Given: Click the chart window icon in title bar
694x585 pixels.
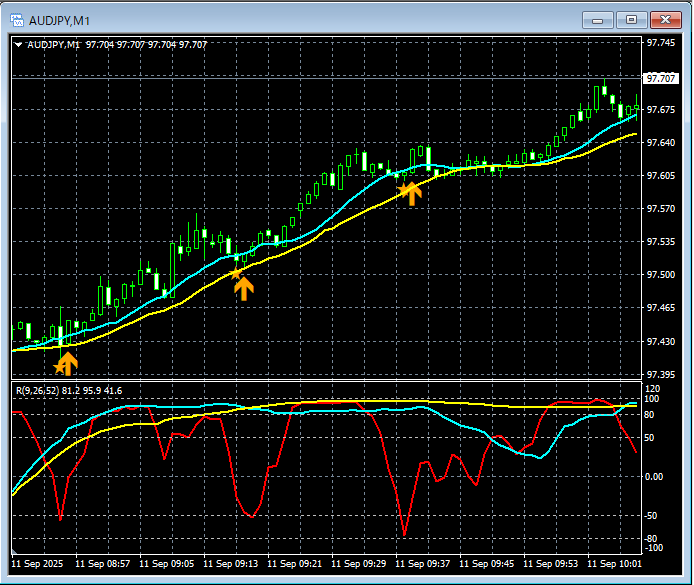Looking at the screenshot, I should (15, 19).
